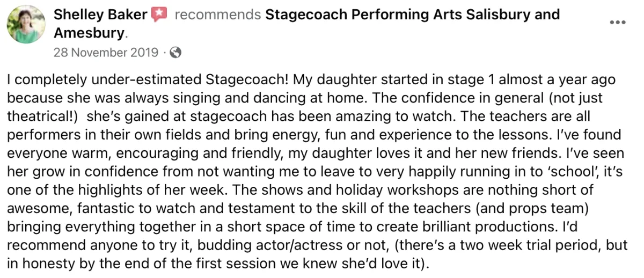Open Shelley Baker's profile name link

pyautogui.click(x=100, y=14)
